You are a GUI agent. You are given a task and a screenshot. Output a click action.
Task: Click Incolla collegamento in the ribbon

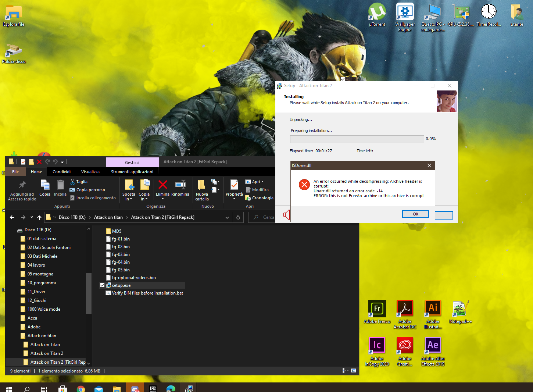tap(93, 198)
